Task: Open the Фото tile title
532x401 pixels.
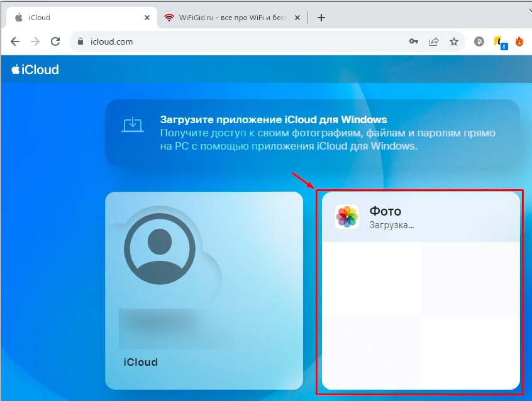Action: click(x=385, y=211)
